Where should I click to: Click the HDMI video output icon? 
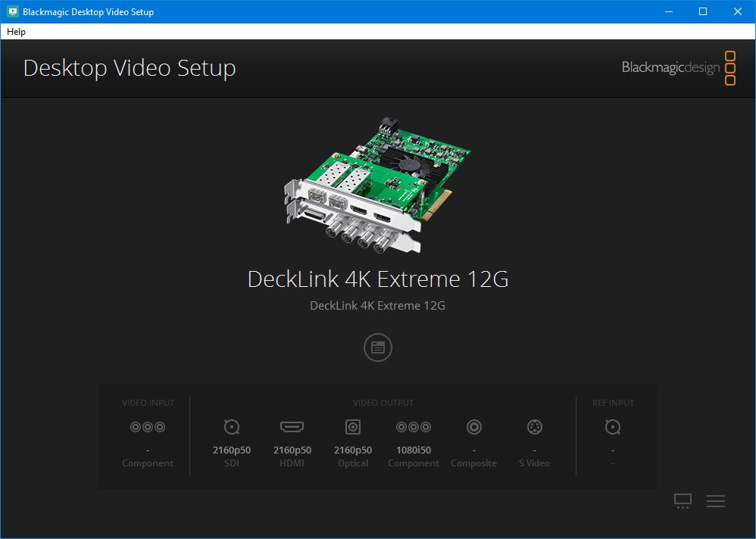(x=292, y=427)
